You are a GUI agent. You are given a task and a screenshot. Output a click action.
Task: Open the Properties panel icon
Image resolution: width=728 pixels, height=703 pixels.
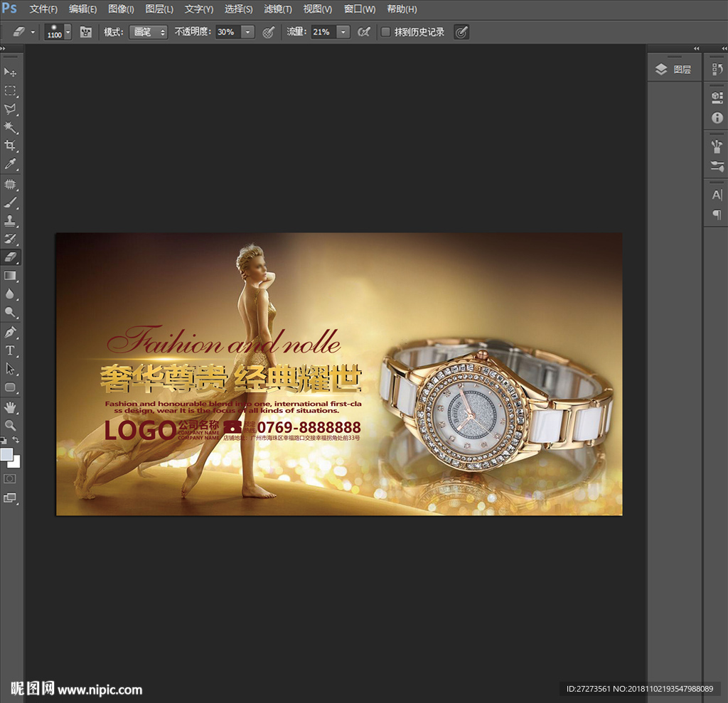click(717, 97)
